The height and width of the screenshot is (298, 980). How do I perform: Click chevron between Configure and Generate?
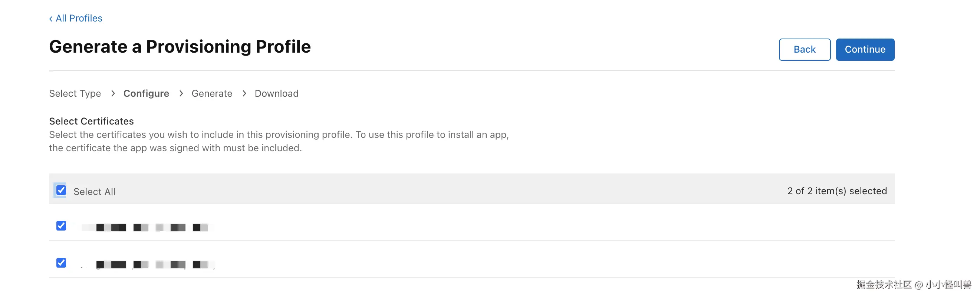(x=181, y=93)
